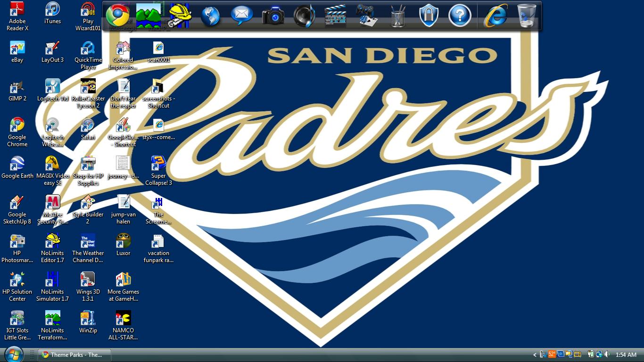Open the Logitech Webcam shortcut
Image resolution: width=644 pixels, height=362 pixels.
pos(52,132)
